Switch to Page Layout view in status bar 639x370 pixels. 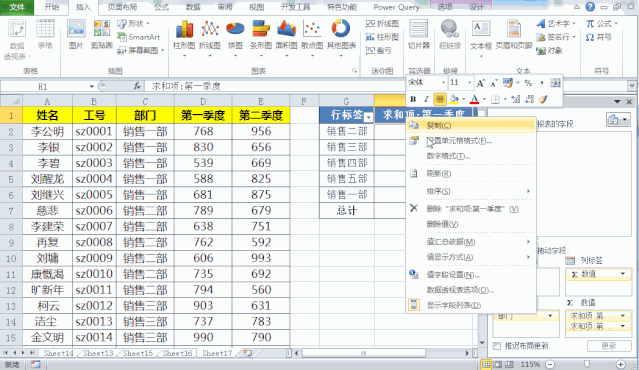tap(498, 364)
